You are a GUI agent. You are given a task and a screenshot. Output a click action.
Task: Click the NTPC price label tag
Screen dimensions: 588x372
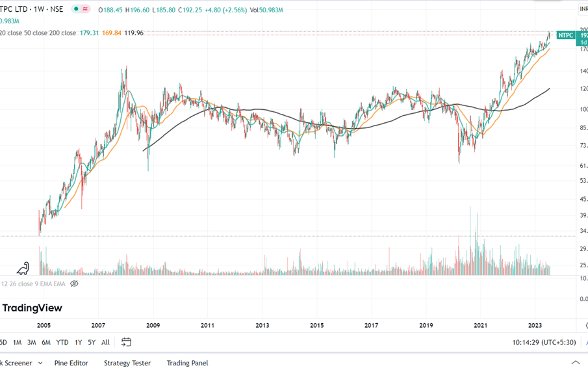pyautogui.click(x=565, y=35)
